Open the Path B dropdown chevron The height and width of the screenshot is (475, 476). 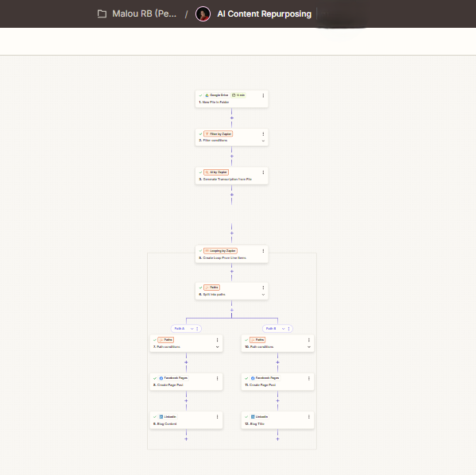click(283, 328)
